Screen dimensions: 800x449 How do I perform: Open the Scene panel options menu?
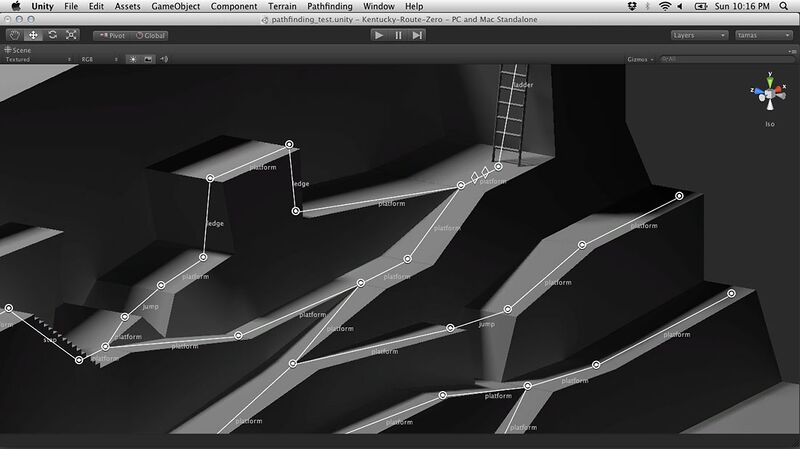[x=792, y=51]
